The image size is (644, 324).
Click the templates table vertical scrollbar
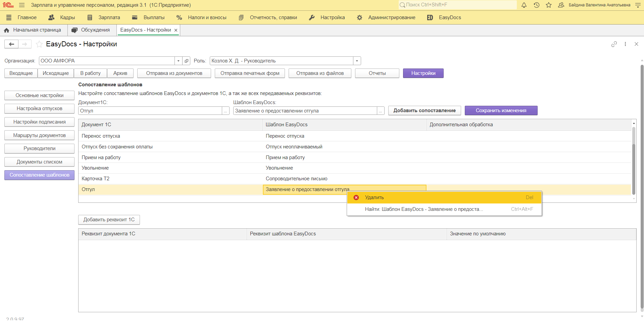634,161
